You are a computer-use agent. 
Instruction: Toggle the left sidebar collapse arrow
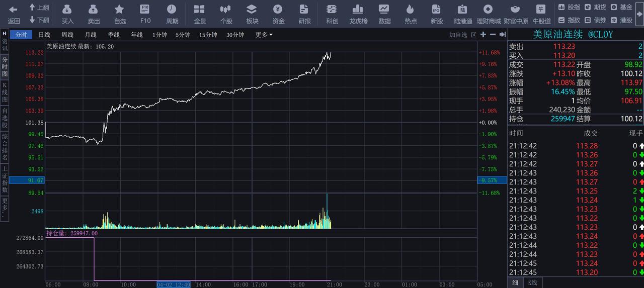click(x=5, y=33)
